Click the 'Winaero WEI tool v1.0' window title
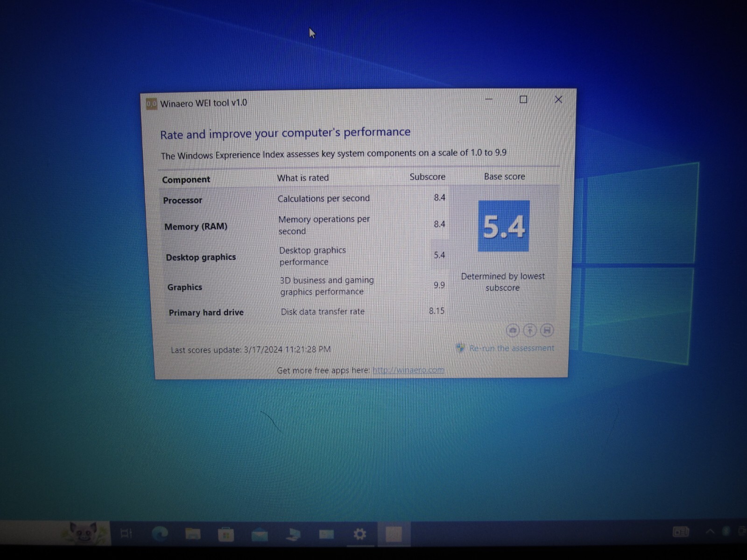Viewport: 747px width, 560px height. (204, 103)
